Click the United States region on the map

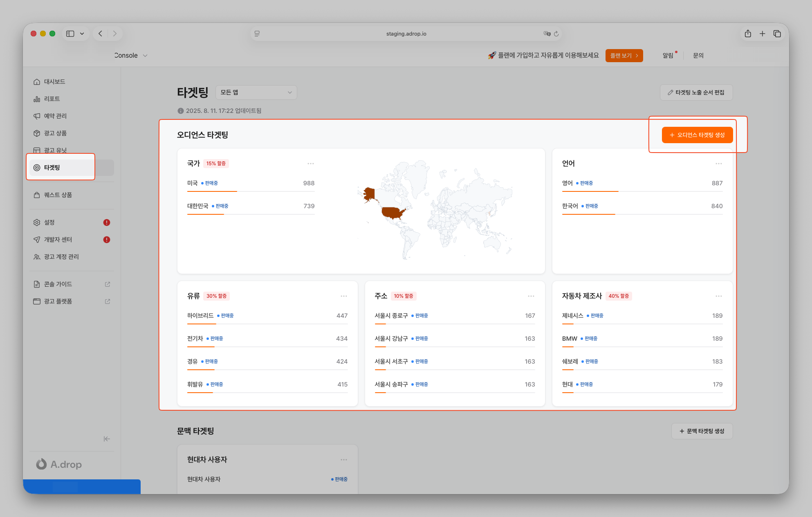pos(392,213)
